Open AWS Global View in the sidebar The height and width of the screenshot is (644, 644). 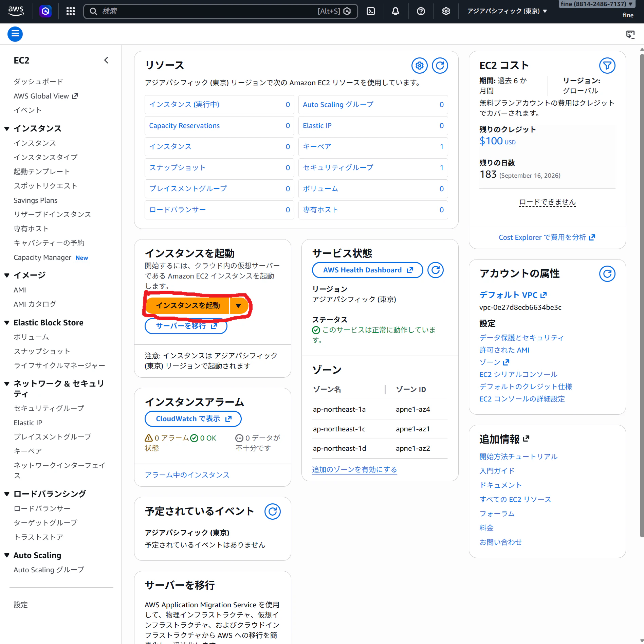[46, 96]
